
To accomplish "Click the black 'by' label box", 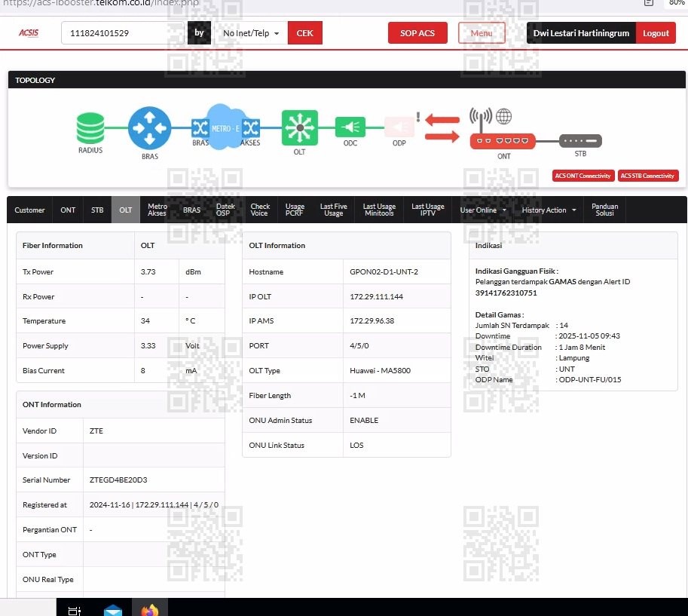I will click(199, 33).
